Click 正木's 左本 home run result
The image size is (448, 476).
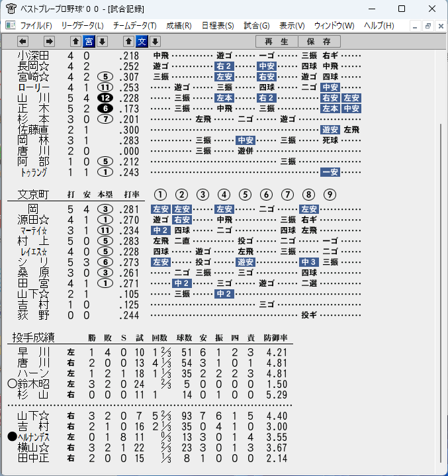pyautogui.click(x=330, y=109)
